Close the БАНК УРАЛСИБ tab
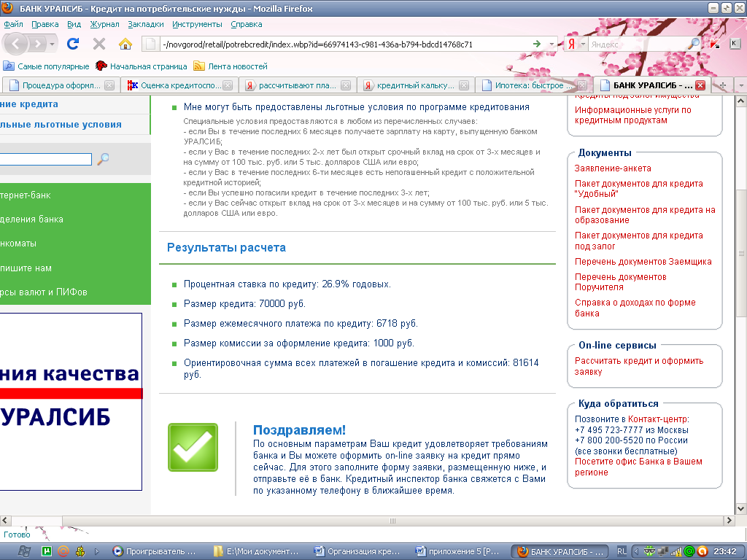This screenshot has width=747, height=560. 700,85
